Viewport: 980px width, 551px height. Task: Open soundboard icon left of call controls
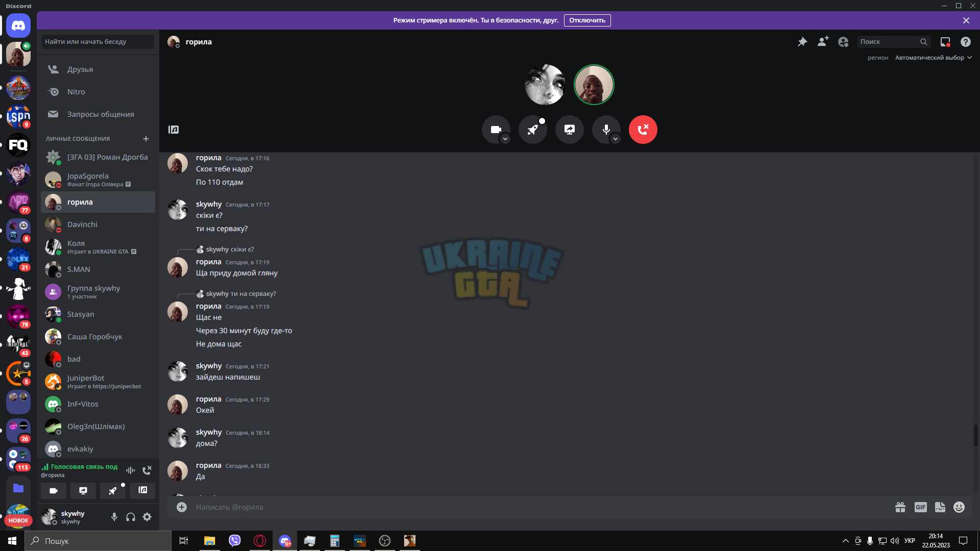174,130
